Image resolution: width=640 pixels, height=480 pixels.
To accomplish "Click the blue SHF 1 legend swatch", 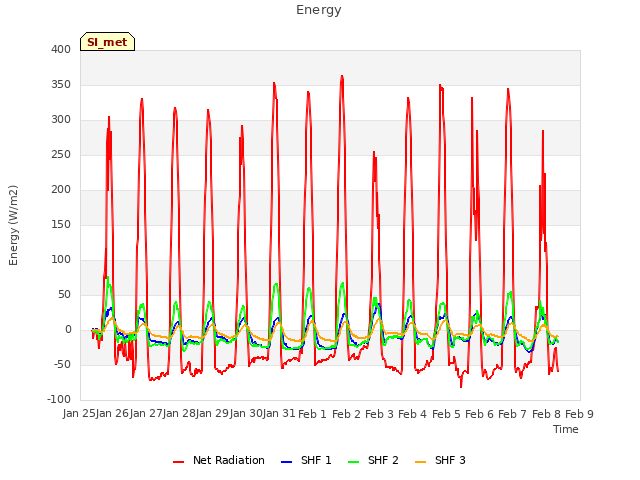I will pos(287,462).
